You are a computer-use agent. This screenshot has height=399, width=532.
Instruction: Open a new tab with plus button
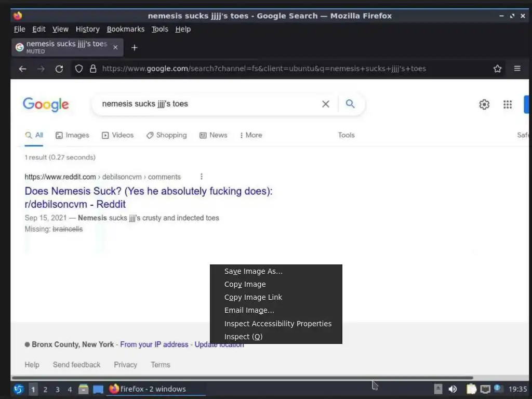click(135, 47)
